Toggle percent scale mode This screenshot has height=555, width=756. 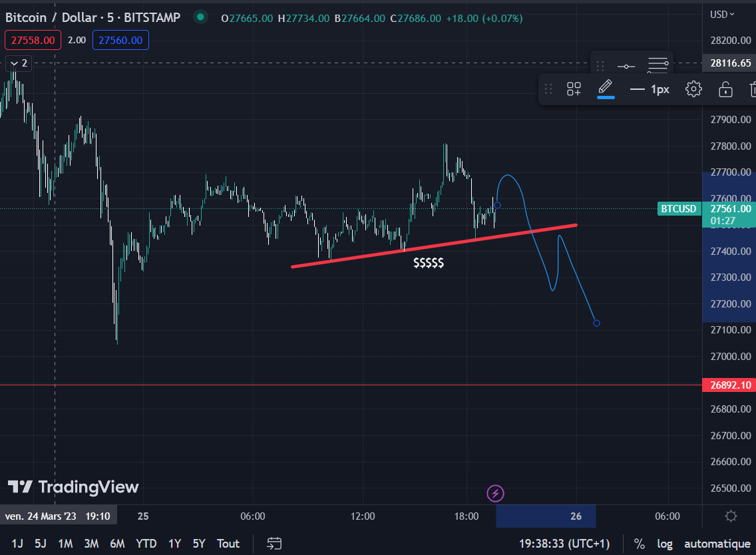pyautogui.click(x=640, y=544)
